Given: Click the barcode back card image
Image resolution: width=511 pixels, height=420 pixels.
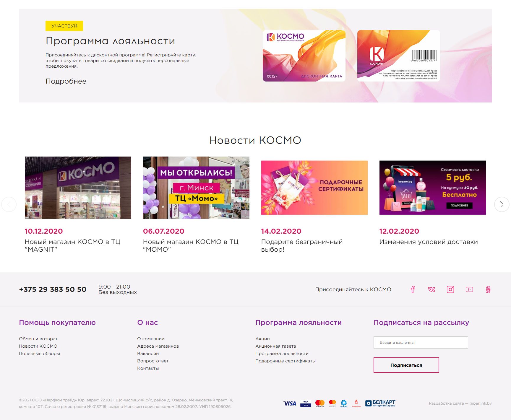Looking at the screenshot, I should (398, 56).
